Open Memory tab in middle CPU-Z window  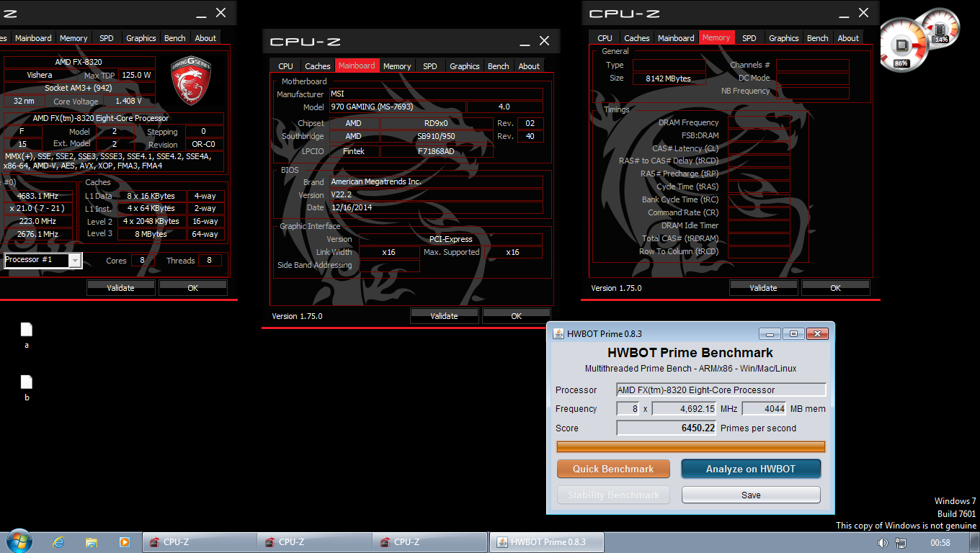pos(397,66)
